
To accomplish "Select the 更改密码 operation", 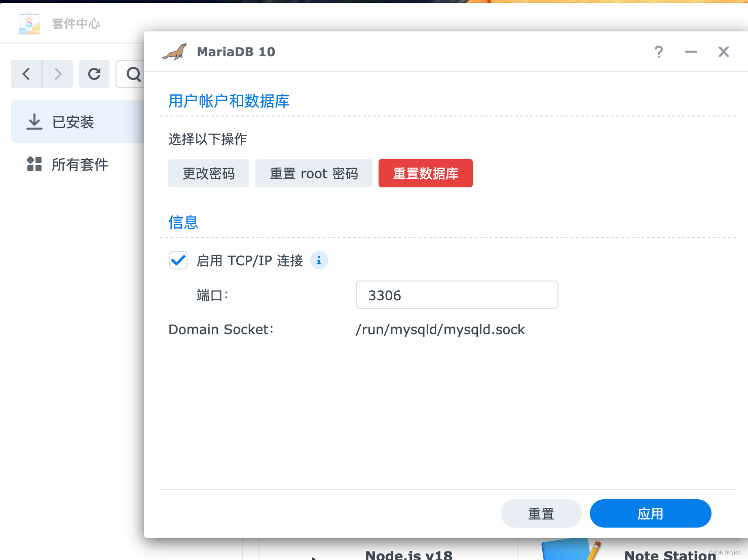I will (208, 173).
